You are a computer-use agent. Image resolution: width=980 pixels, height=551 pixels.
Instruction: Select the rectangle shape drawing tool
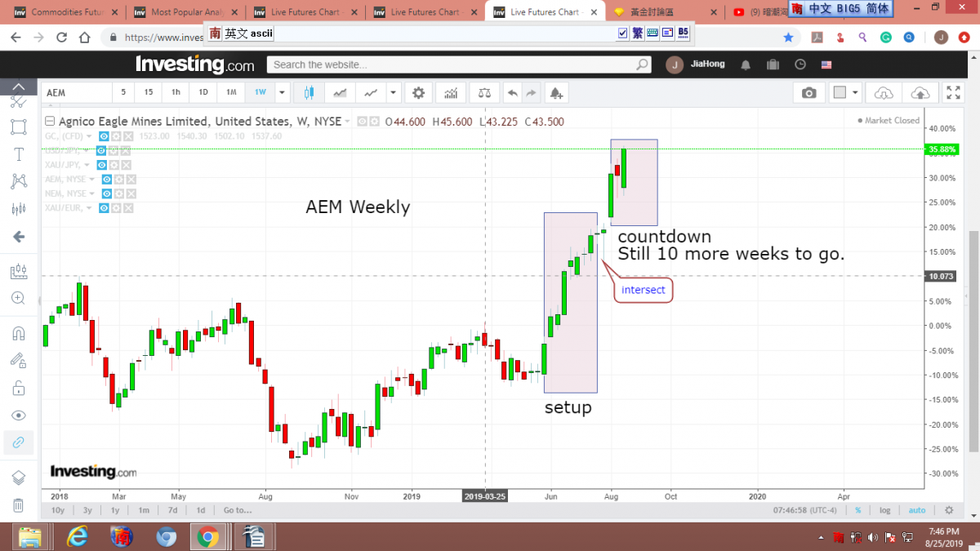18,127
